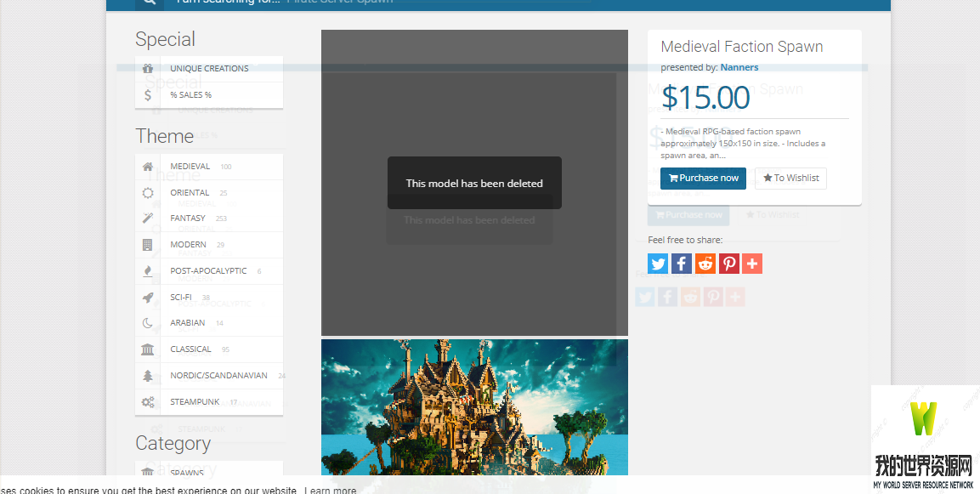This screenshot has width=980, height=494.
Task: Click the search magnifier icon
Action: click(150, 3)
